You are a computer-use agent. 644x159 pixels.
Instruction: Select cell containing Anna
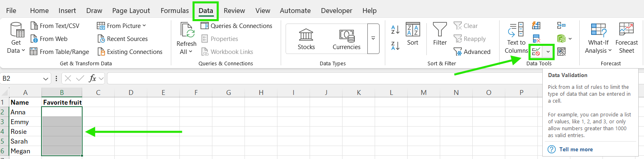coord(25,112)
